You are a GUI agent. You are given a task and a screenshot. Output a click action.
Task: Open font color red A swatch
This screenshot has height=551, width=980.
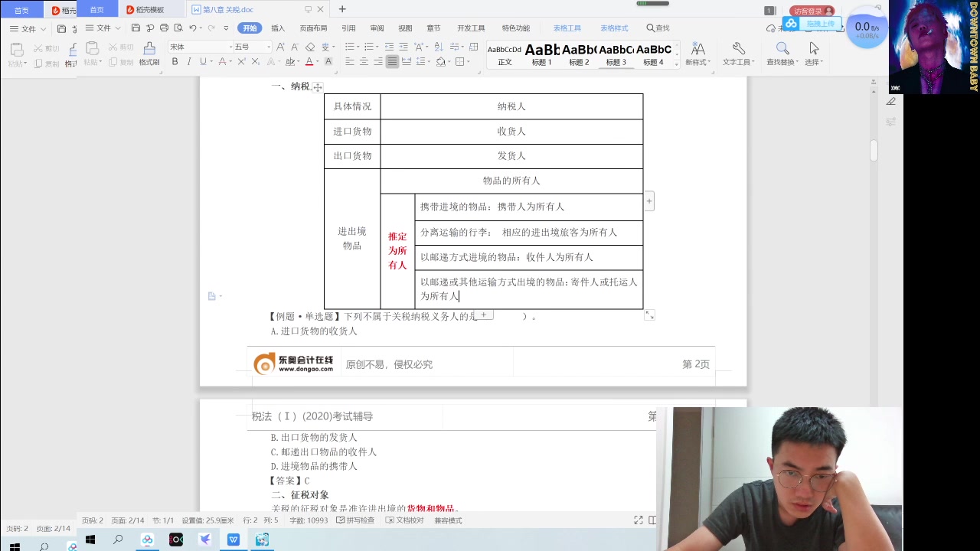[x=309, y=61]
